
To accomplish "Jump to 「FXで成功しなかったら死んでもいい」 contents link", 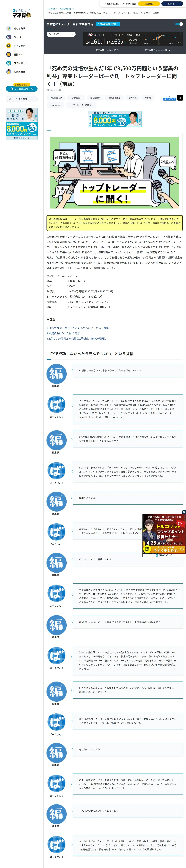I will pos(78,328).
